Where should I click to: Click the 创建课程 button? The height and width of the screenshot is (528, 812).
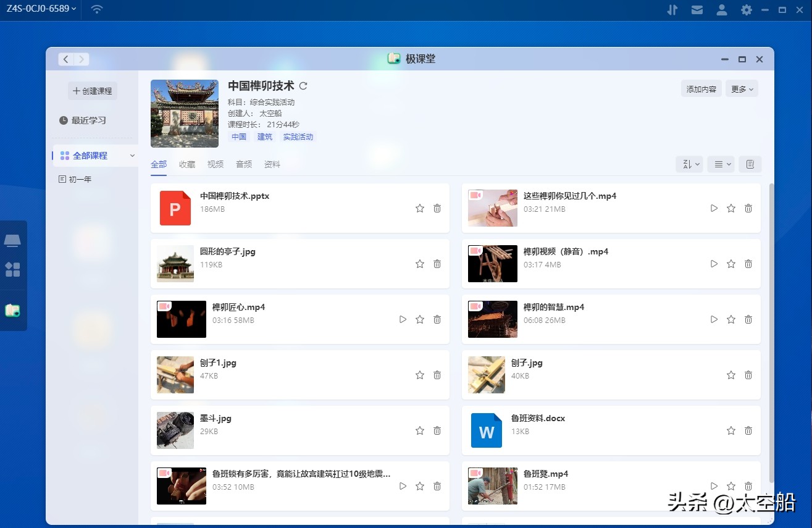(x=92, y=90)
